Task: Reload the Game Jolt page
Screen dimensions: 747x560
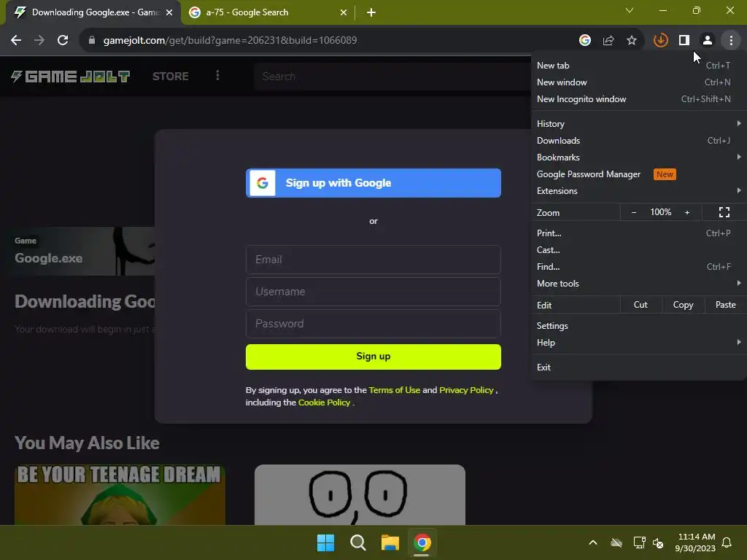Action: (x=63, y=40)
